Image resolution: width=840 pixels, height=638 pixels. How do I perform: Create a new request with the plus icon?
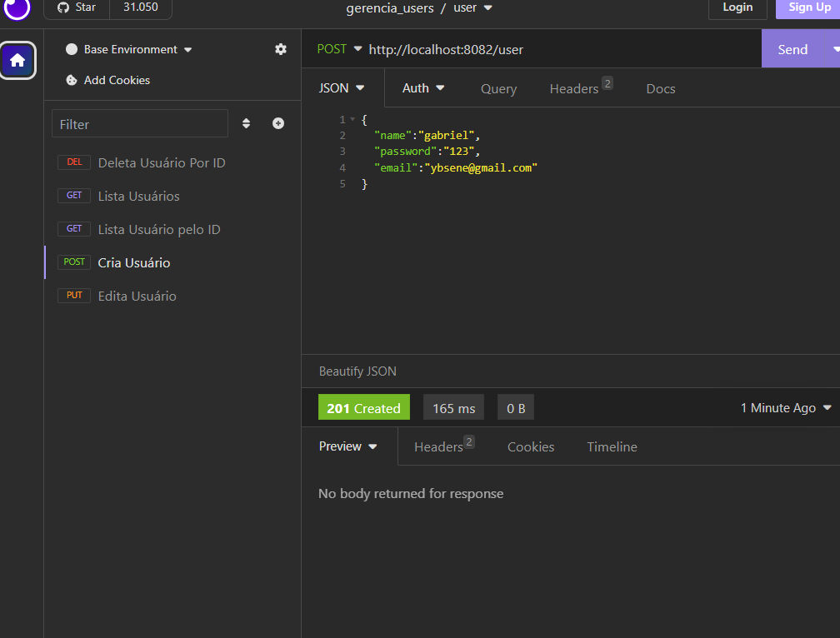tap(277, 122)
